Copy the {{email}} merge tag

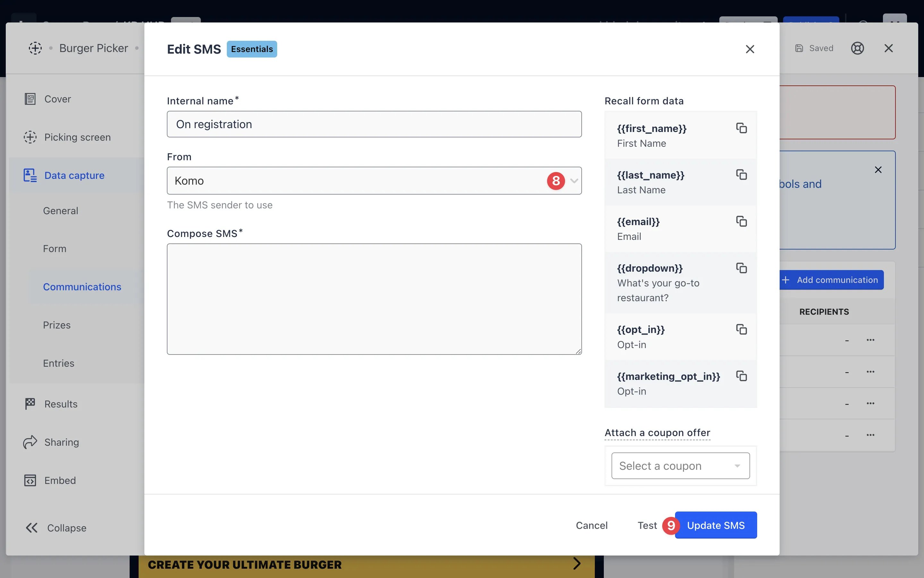tap(741, 221)
